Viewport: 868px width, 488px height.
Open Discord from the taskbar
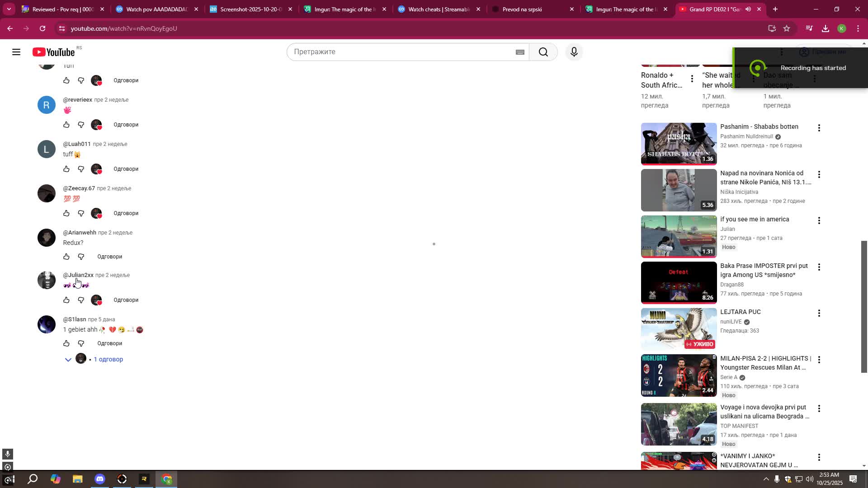(x=99, y=479)
